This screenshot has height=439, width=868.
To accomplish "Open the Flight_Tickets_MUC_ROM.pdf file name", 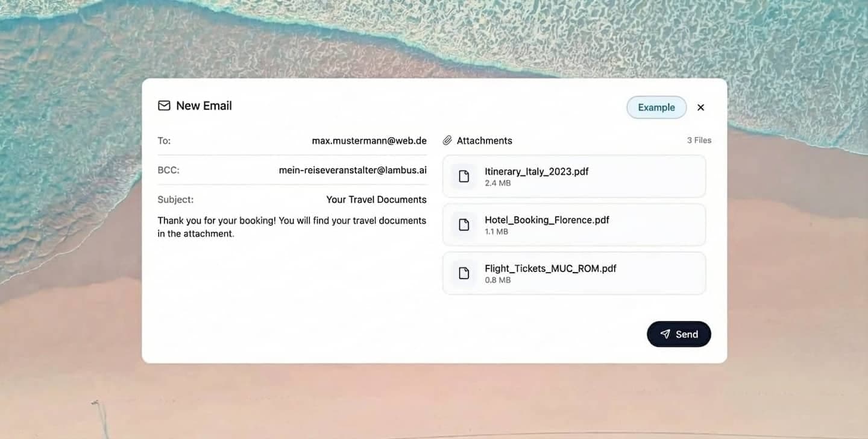I will tap(550, 268).
